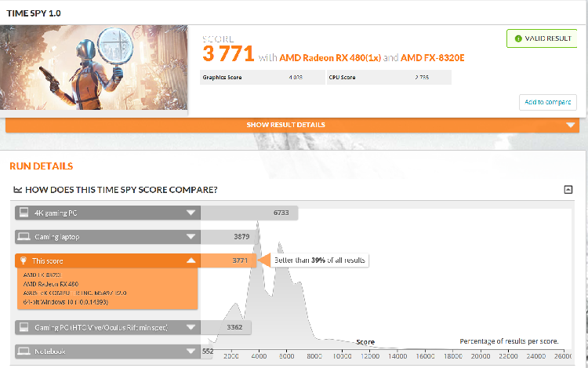Collapse the score comparison section box icon
Image resolution: width=588 pixels, height=368 pixels.
coord(568,189)
